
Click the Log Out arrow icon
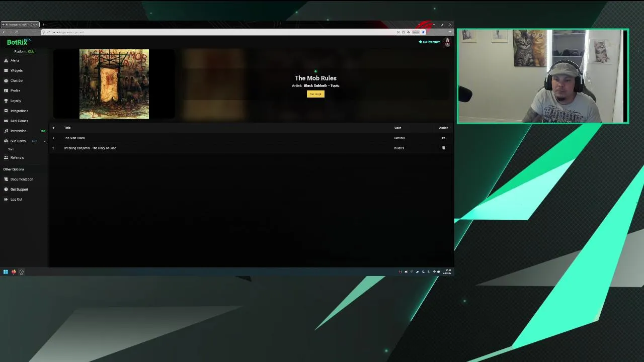6,199
